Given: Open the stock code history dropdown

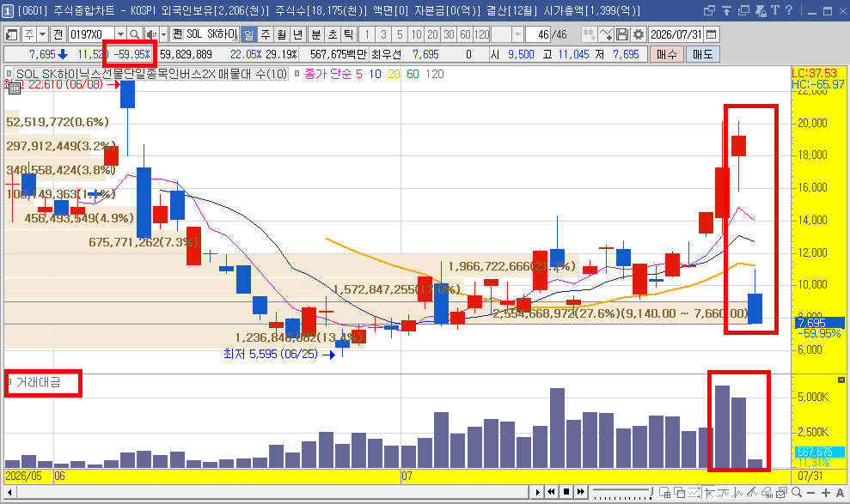Looking at the screenshot, I should [x=121, y=34].
